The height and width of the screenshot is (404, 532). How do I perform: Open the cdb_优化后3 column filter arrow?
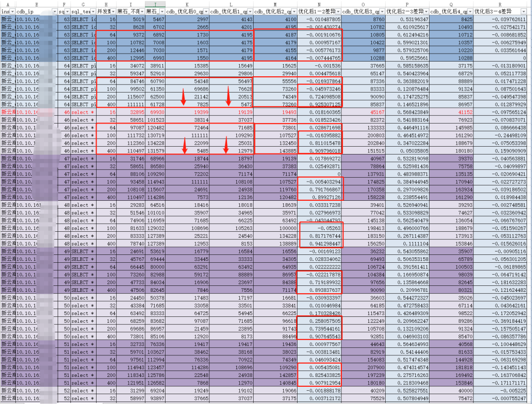pyautogui.click(x=382, y=11)
